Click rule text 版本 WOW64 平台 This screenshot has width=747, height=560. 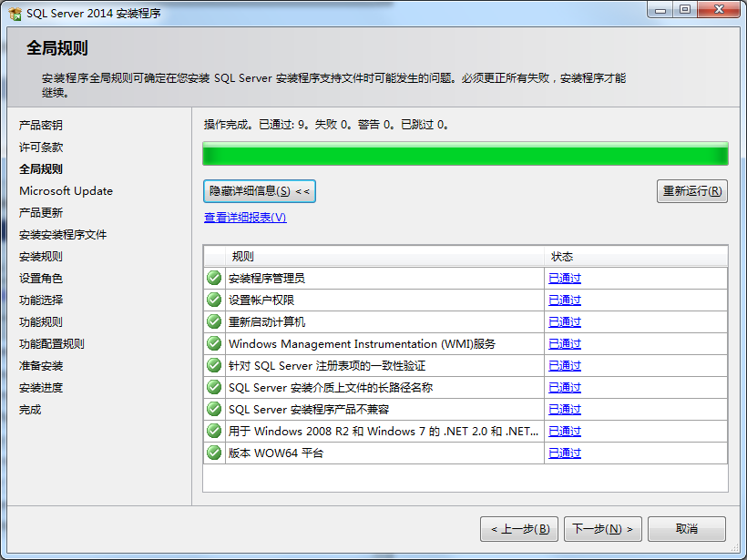click(x=276, y=453)
